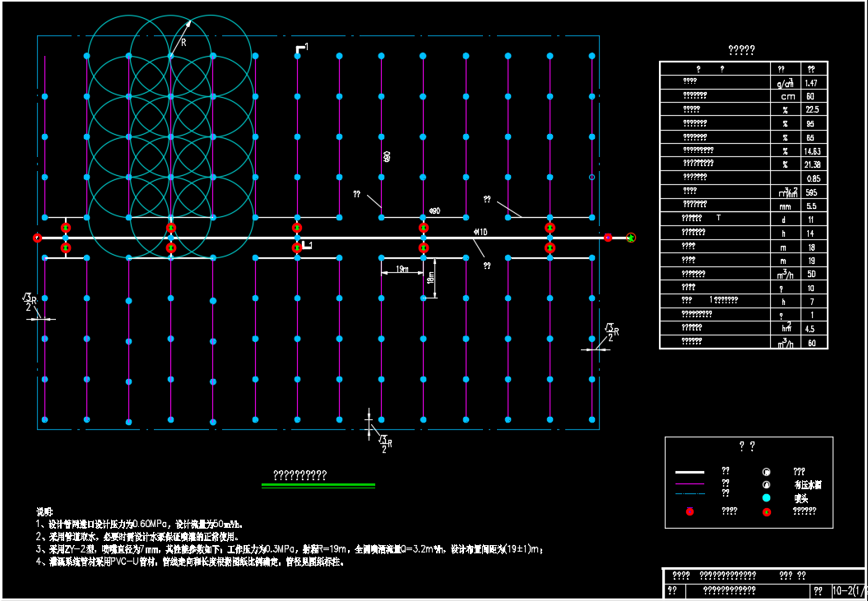Click the green underline beneath drawing title
Image resolution: width=868 pixels, height=601 pixels.
coord(318,486)
